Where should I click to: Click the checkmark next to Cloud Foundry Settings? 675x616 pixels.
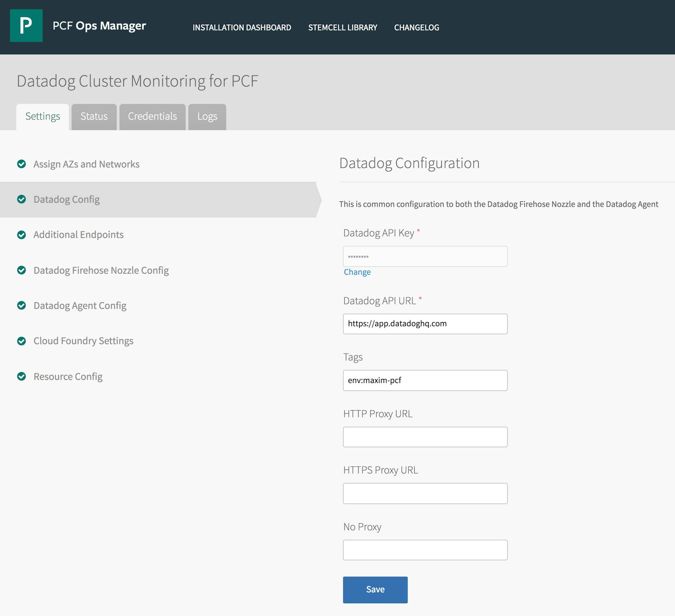(22, 341)
